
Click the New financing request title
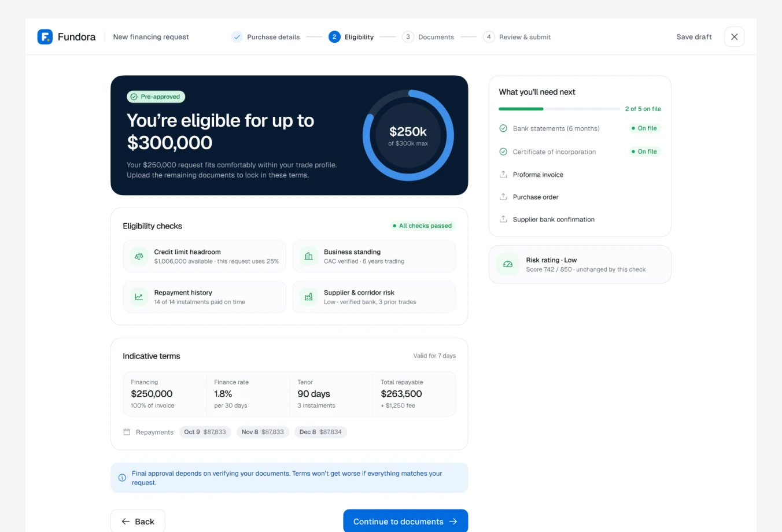point(151,37)
